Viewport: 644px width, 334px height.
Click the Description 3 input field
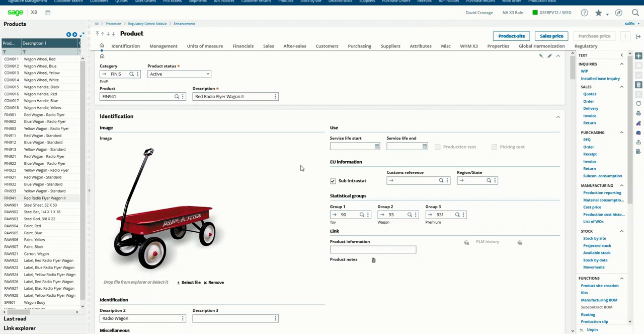click(x=235, y=318)
